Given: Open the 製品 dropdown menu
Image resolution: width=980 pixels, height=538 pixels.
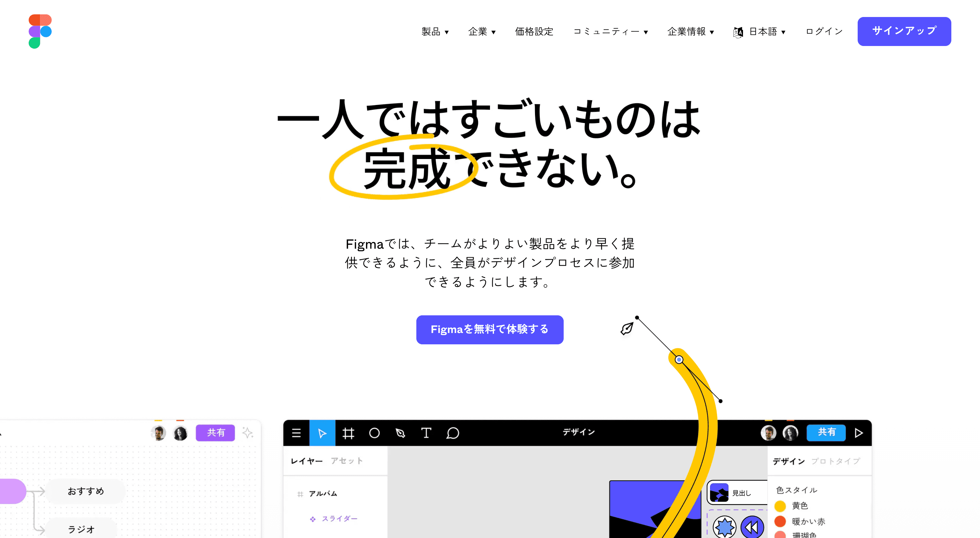Looking at the screenshot, I should (x=435, y=32).
